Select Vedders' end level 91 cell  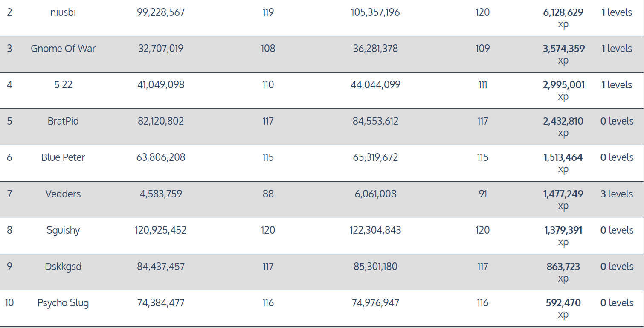tap(482, 194)
